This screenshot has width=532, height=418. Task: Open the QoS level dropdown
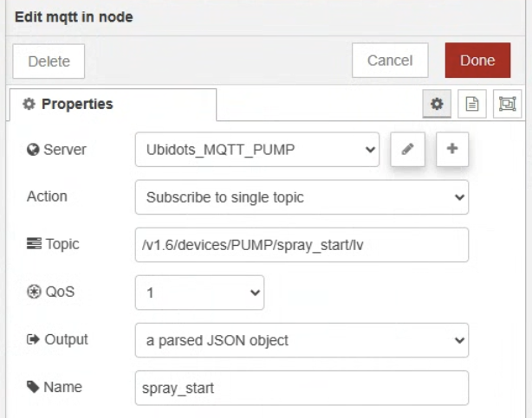point(199,293)
